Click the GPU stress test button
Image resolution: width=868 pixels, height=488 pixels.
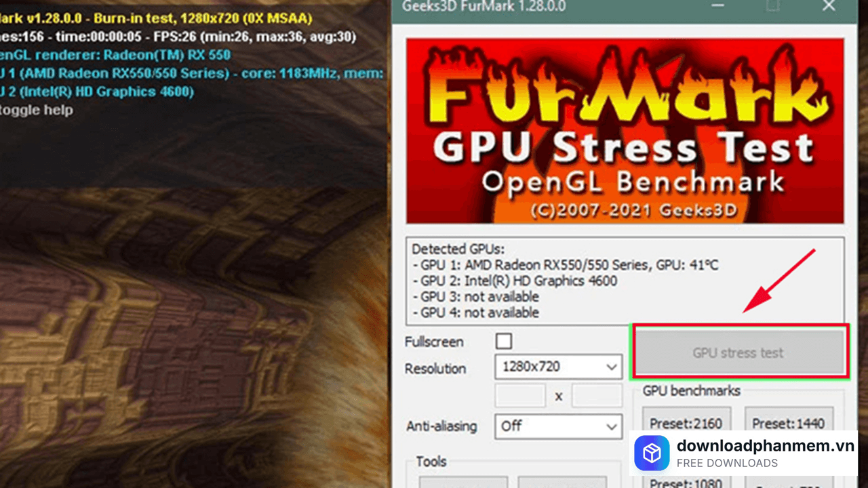(738, 352)
